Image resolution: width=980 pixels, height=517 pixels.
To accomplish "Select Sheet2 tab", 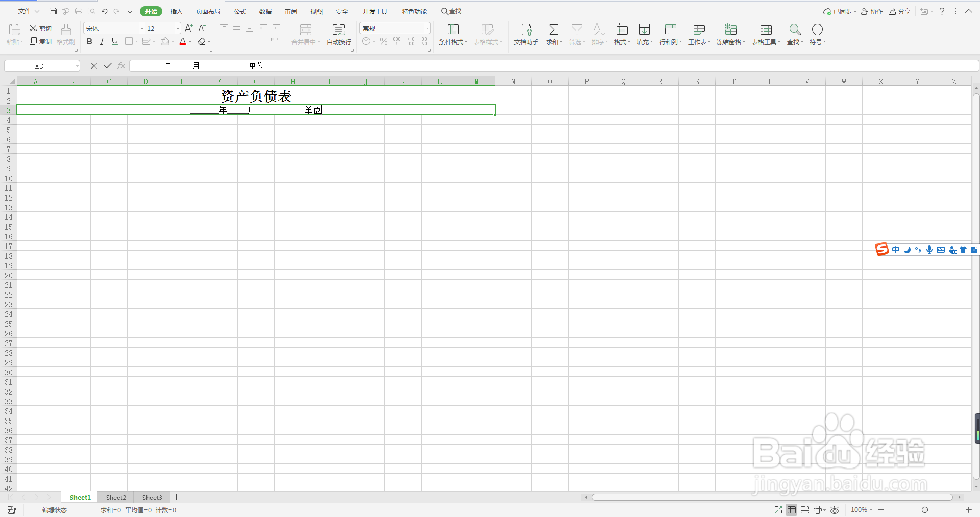I will [116, 497].
